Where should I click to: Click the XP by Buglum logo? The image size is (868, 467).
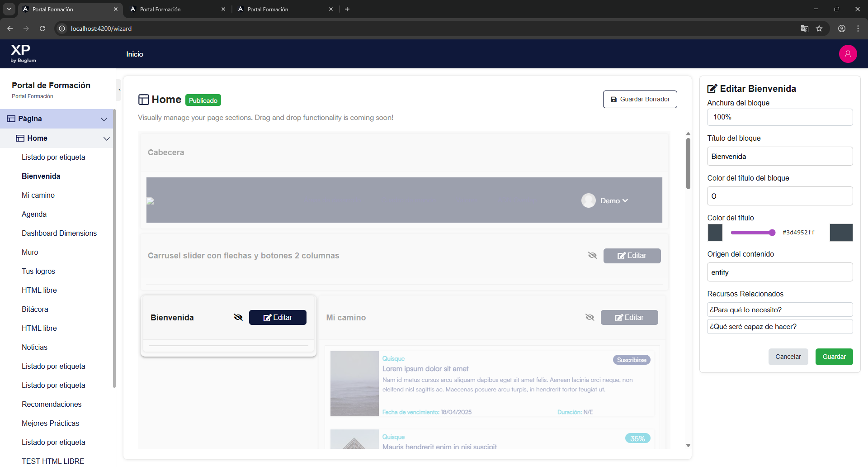point(23,53)
